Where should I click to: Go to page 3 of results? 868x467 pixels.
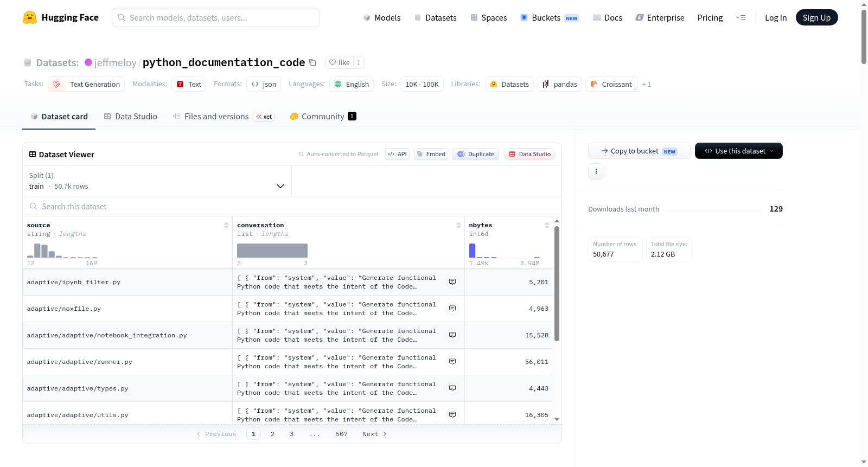(x=291, y=434)
